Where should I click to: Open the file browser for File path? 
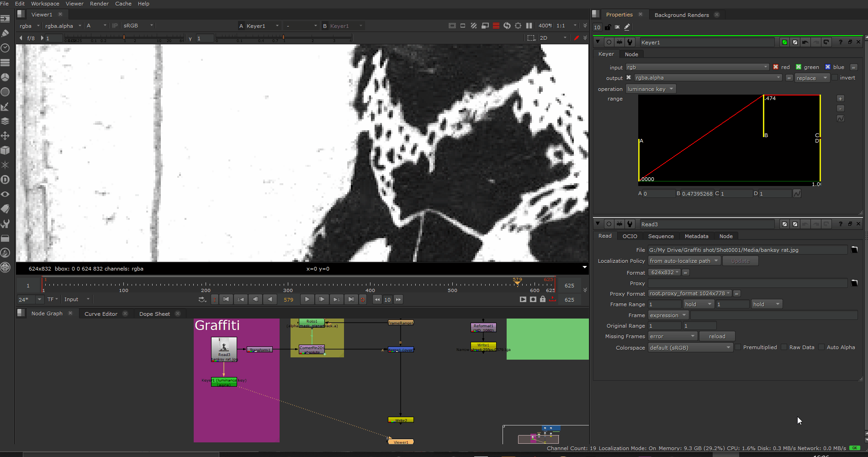point(854,250)
